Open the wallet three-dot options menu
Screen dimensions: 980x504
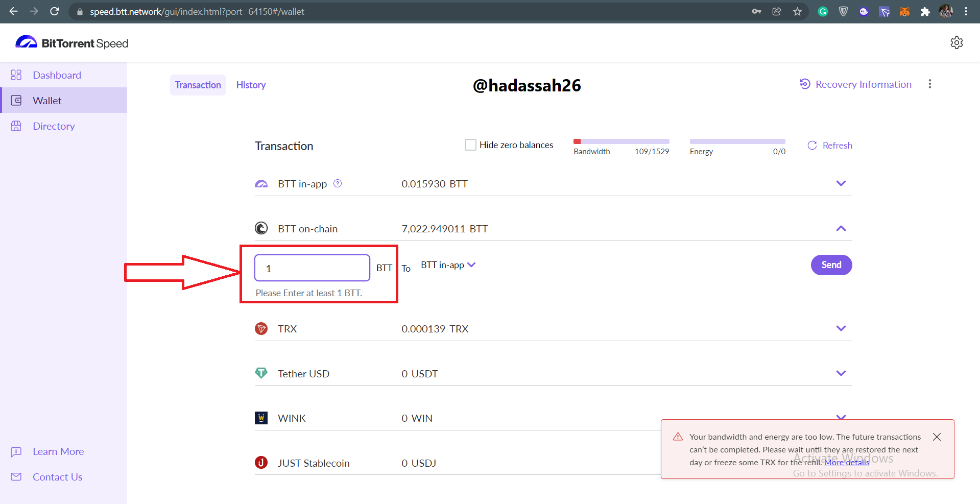pos(930,84)
